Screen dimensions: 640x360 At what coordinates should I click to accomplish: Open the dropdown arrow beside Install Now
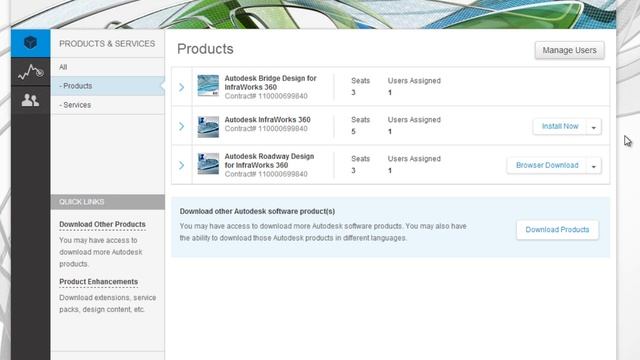[594, 127]
